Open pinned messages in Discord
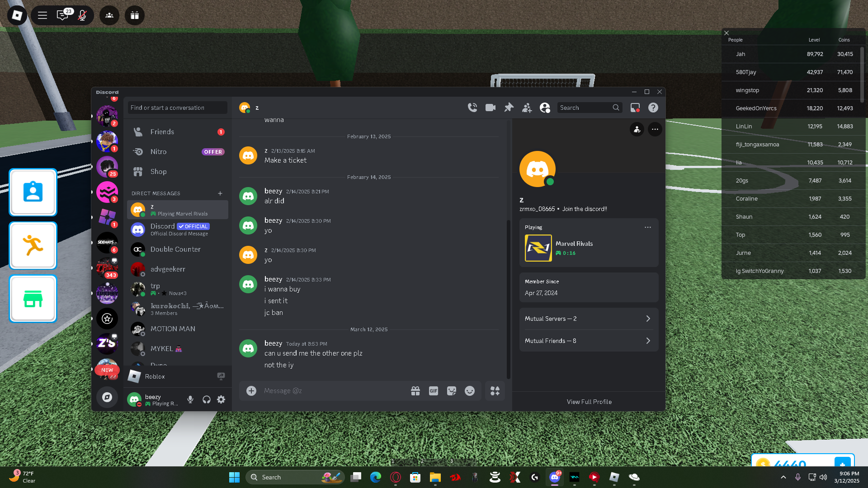The height and width of the screenshot is (488, 868). 509,108
